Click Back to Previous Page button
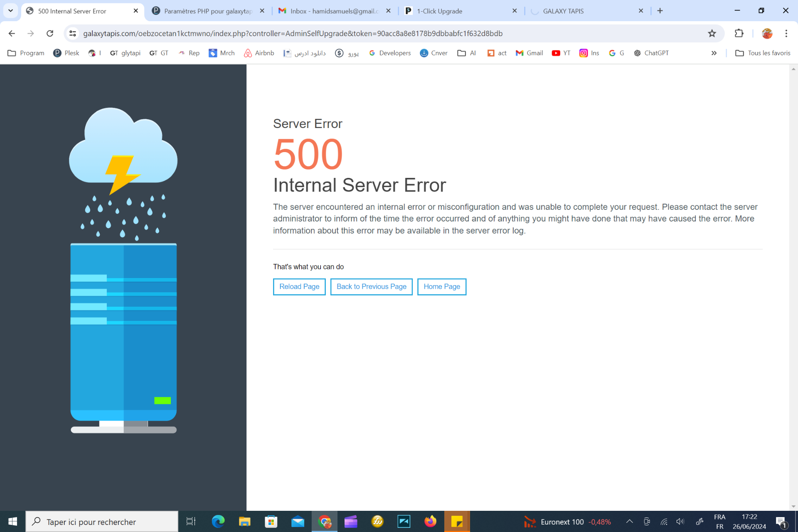Viewport: 798px width, 532px height. (x=371, y=286)
